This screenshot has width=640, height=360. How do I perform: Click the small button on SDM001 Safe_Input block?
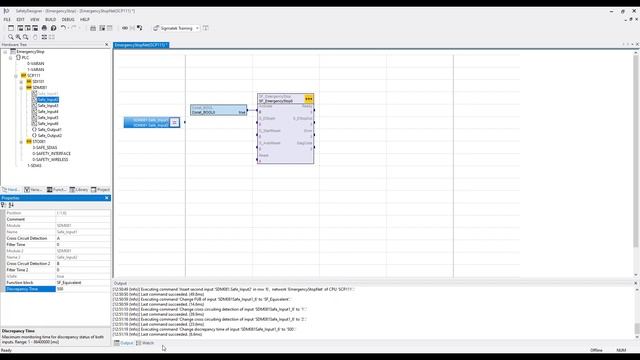point(175,122)
